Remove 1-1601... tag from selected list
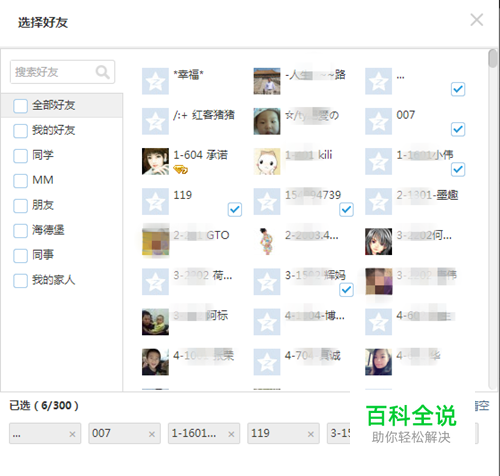500x476 pixels. tap(231, 434)
